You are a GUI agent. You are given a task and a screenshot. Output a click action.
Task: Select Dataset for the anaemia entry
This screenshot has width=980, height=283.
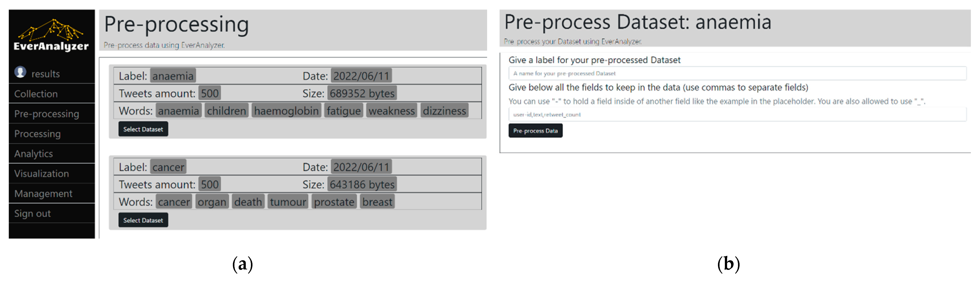[143, 129]
